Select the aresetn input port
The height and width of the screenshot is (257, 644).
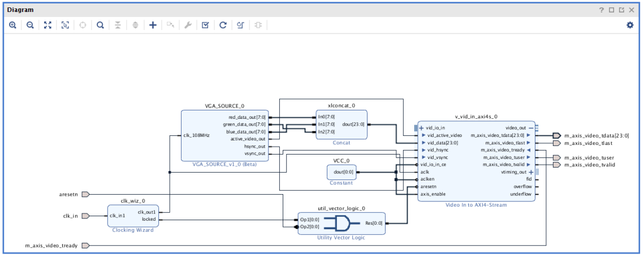(x=85, y=194)
